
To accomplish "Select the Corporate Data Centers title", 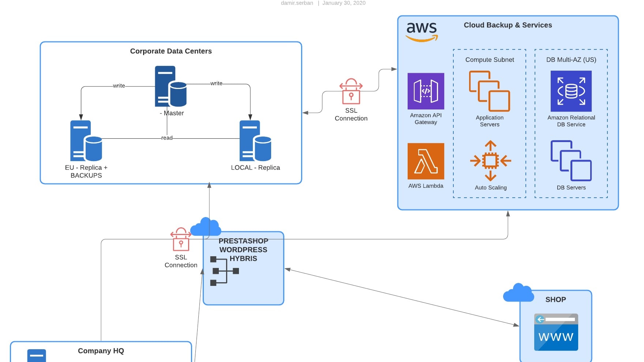I will pyautogui.click(x=171, y=51).
